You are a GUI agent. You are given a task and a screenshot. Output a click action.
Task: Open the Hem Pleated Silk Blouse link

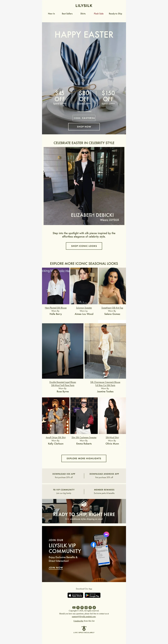coord(56,308)
